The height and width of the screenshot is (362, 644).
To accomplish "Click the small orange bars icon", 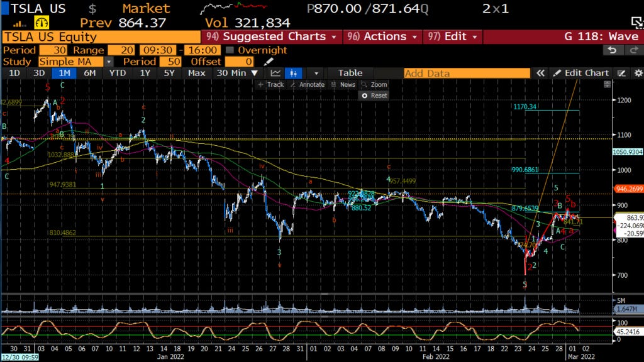I will (x=19, y=25).
